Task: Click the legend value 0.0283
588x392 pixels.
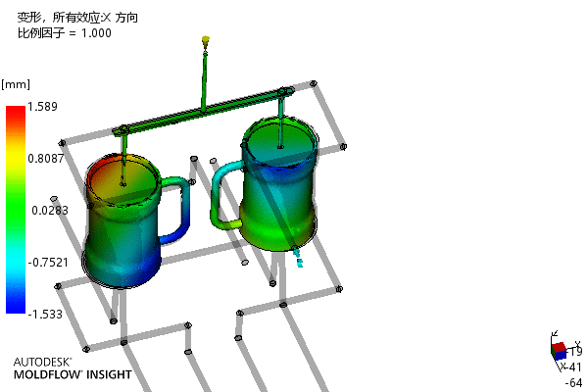Action: pos(50,210)
